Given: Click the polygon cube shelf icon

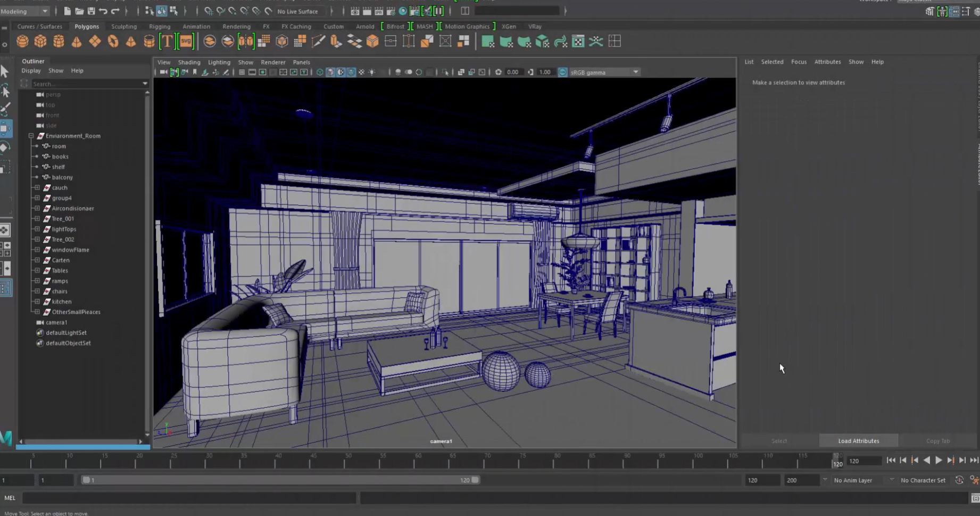Looking at the screenshot, I should tap(40, 42).
